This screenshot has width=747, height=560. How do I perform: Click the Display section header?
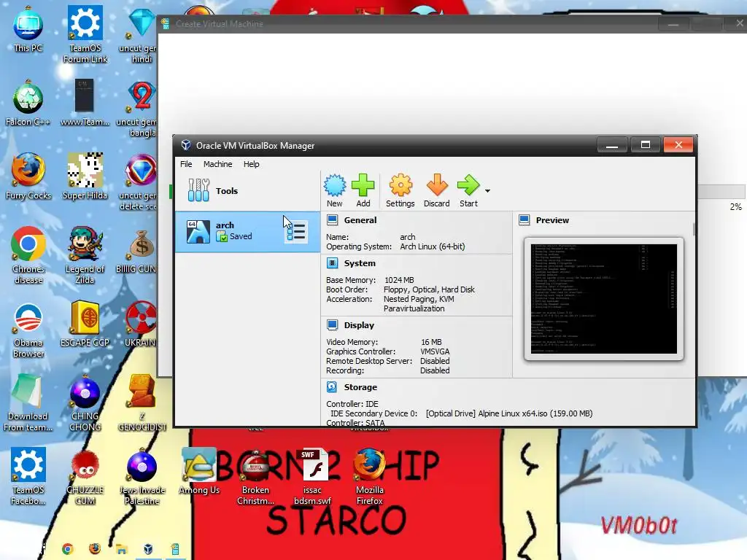tap(359, 325)
